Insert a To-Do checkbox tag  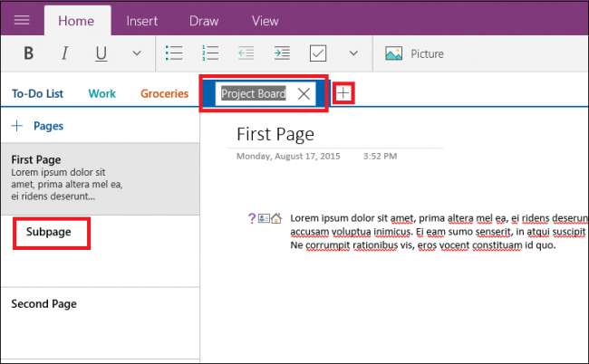coord(318,53)
